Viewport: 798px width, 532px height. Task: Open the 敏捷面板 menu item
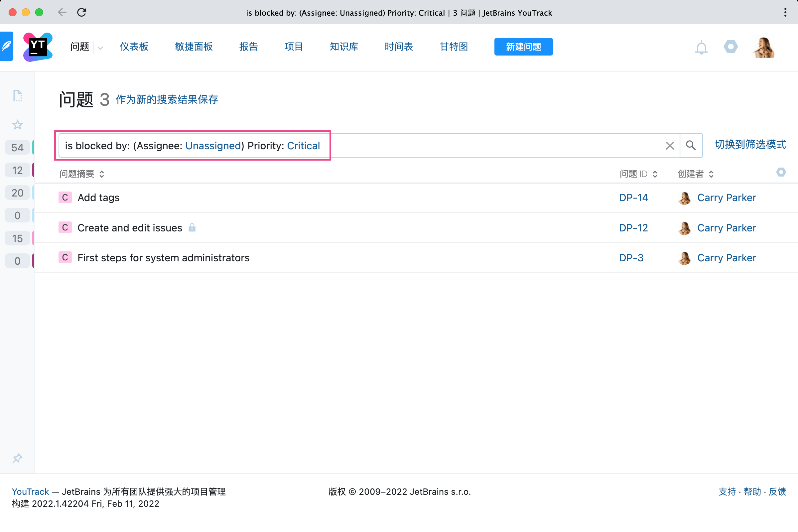pos(194,47)
